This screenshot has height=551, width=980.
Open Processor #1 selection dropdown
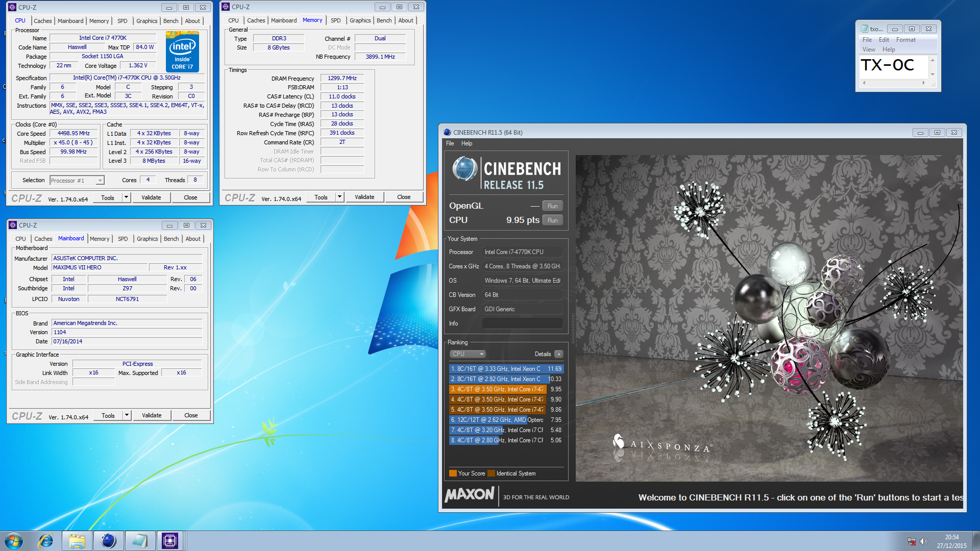(100, 181)
